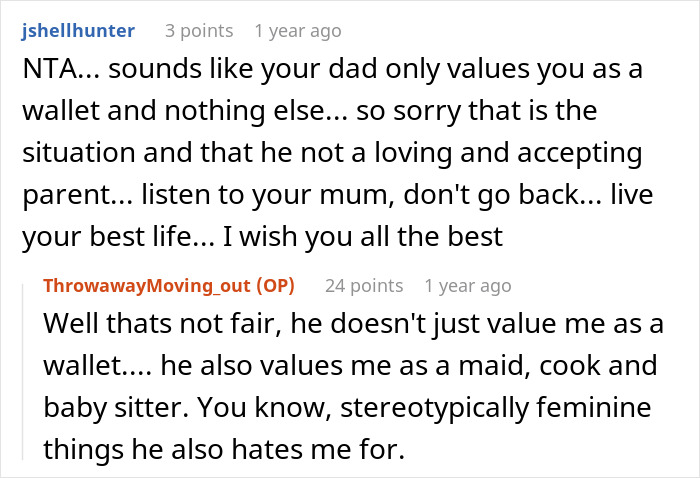Screen dimensions: 700x478
Task: Click the '24 points' score label
Action: coord(364,286)
